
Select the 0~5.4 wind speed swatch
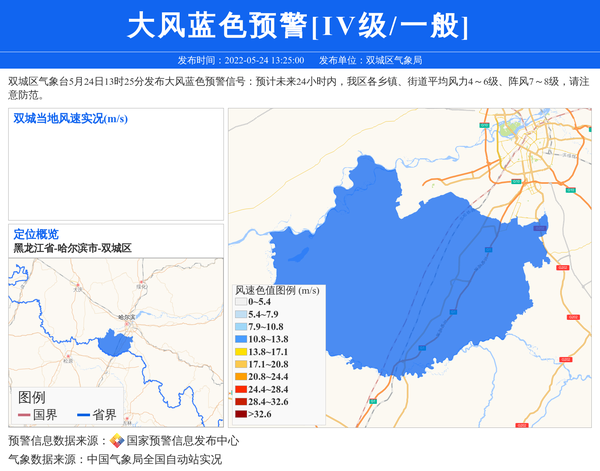pyautogui.click(x=241, y=302)
